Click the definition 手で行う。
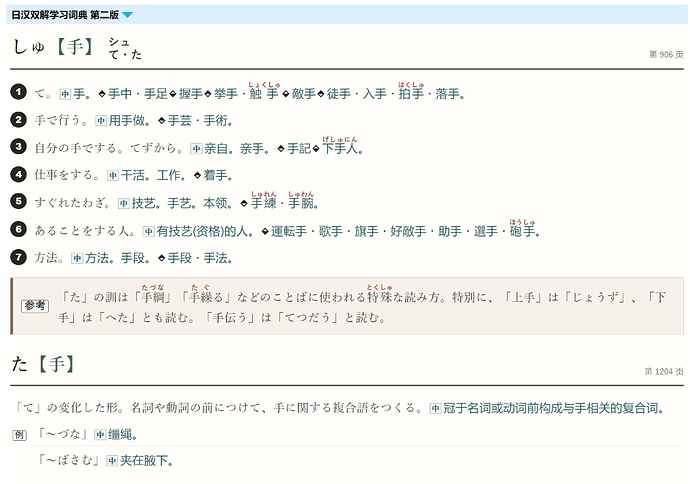This screenshot has height=484, width=690. click(x=63, y=121)
